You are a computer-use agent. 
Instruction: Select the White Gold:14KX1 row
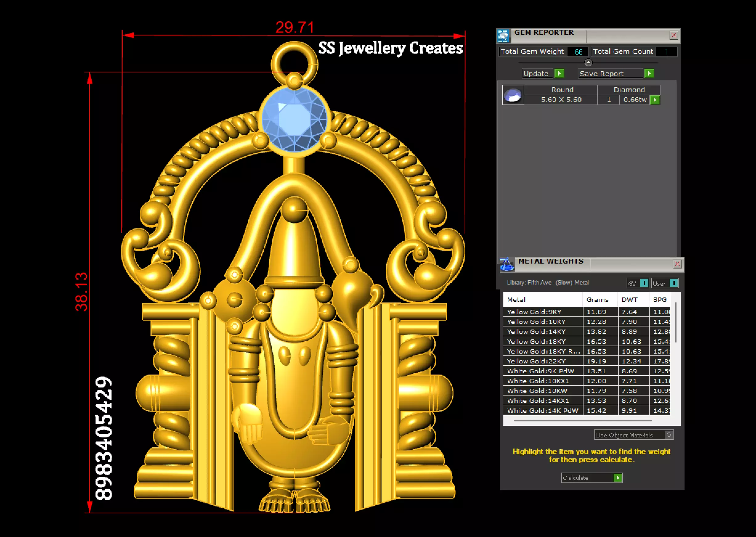point(587,400)
